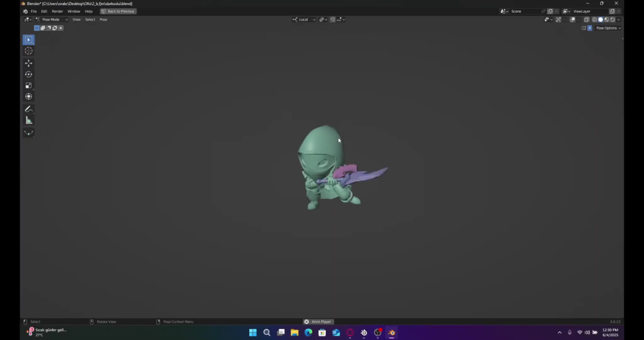Click the Blender logo menu icon

[26, 12]
